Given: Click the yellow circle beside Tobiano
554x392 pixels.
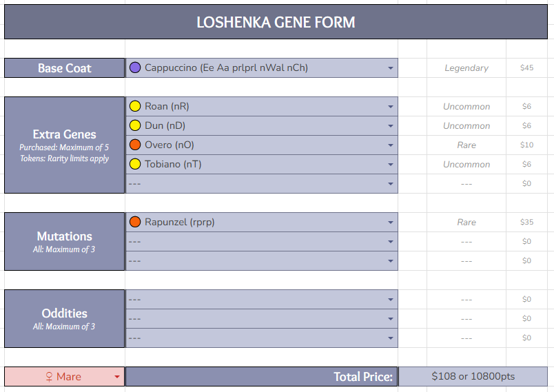Looking at the screenshot, I should coord(135,165).
